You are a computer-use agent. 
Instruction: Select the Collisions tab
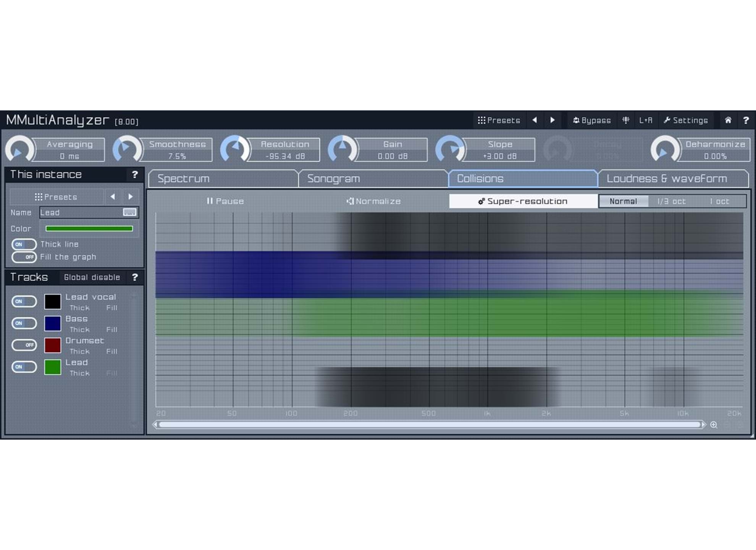click(523, 178)
